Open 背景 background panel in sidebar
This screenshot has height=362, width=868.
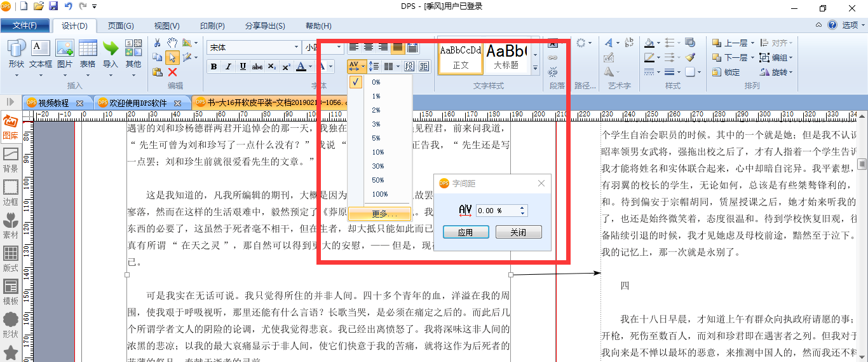10,160
